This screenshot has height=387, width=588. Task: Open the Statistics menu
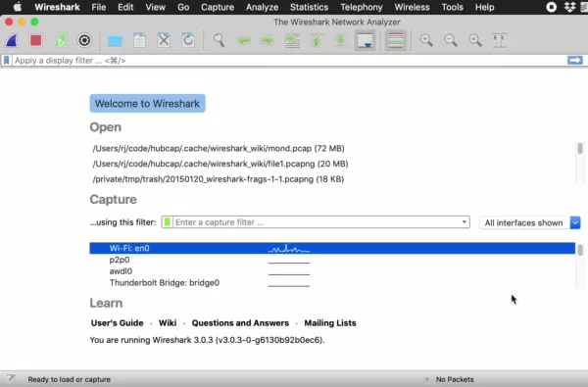(x=309, y=7)
